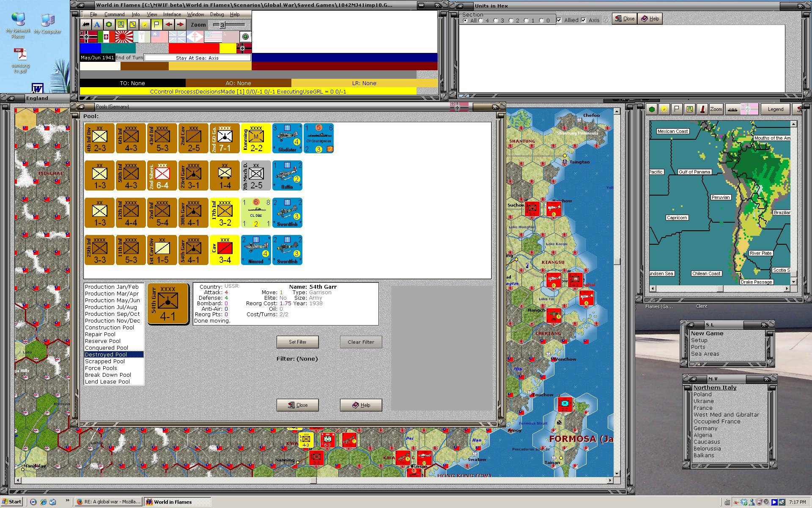Click the green hexagon toolbar icon
Image resolution: width=812 pixels, height=508 pixels.
[x=109, y=25]
